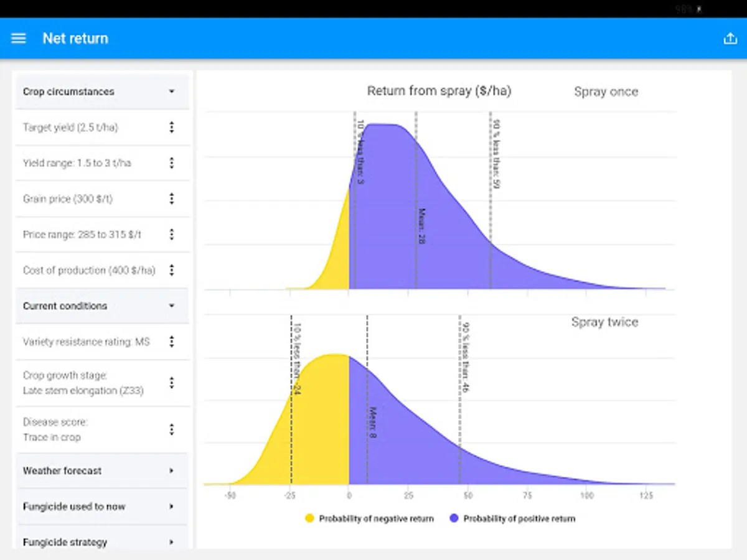The height and width of the screenshot is (560, 747).
Task: Expand the Fungicide used to now section
Action: [x=172, y=506]
